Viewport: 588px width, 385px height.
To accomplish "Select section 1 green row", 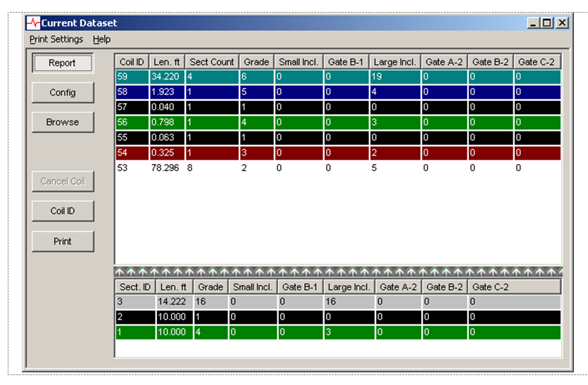I will point(338,332).
